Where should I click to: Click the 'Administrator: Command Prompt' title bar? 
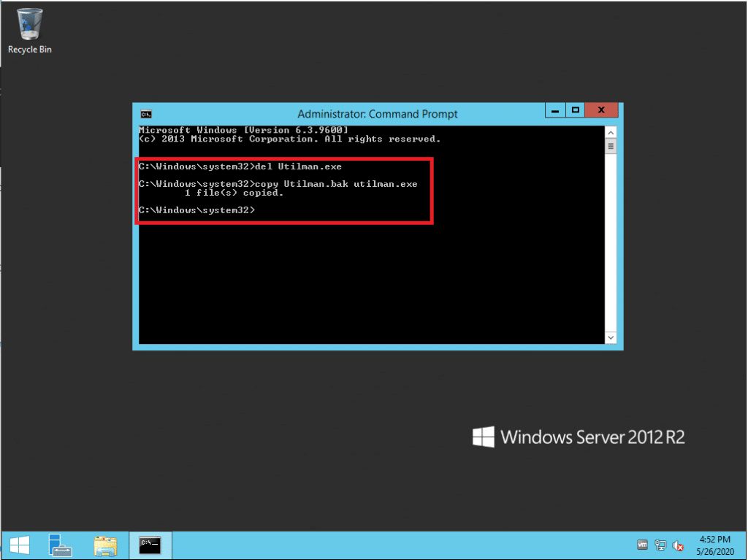click(x=378, y=114)
